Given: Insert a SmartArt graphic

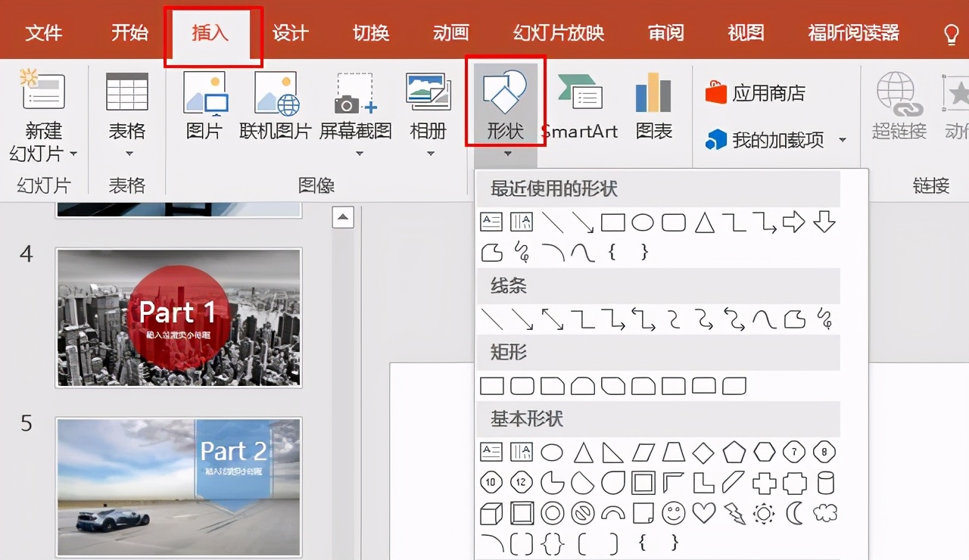Looking at the screenshot, I should pyautogui.click(x=581, y=106).
